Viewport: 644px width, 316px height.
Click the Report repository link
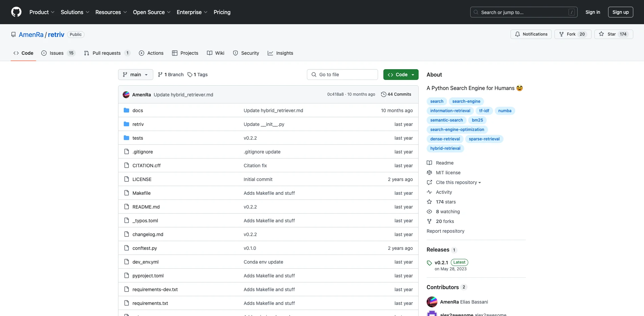[445, 231]
